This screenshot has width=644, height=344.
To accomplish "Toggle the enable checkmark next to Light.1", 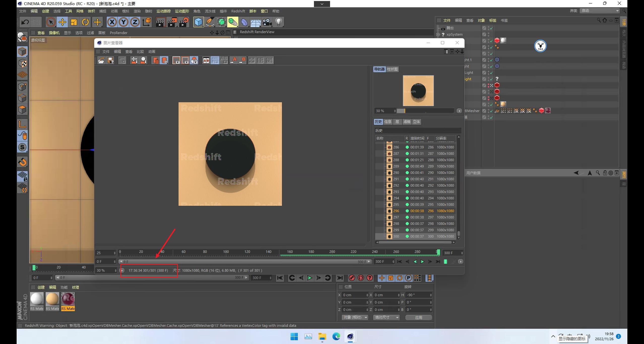I will point(491,60).
